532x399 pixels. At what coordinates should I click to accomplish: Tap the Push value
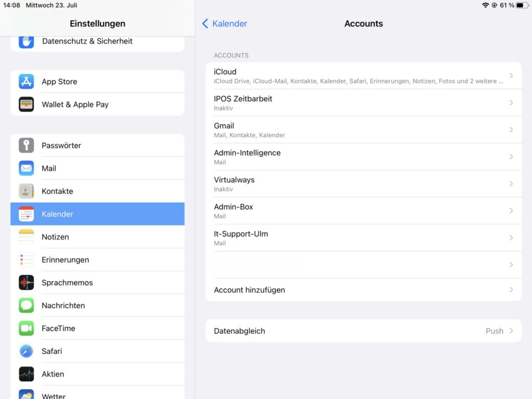pyautogui.click(x=495, y=331)
